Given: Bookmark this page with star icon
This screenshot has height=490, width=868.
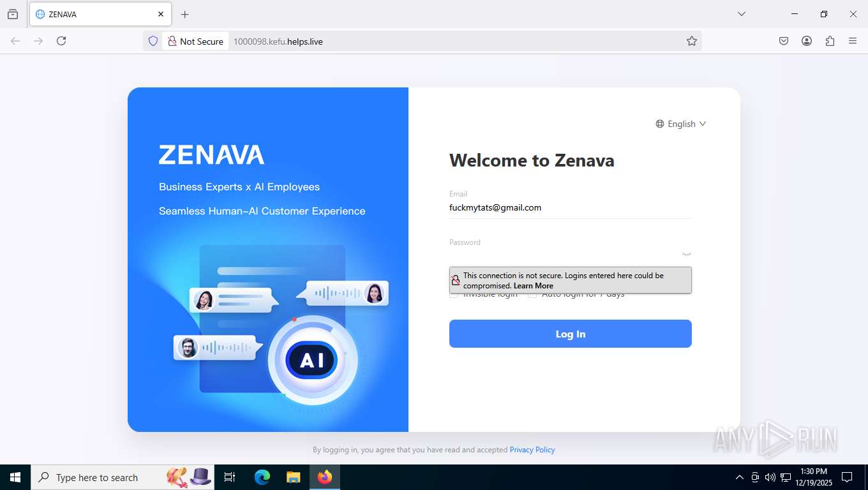Looking at the screenshot, I should 692,41.
